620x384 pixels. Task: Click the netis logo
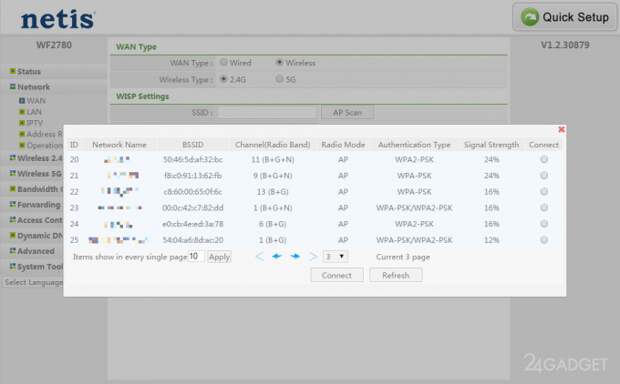click(x=58, y=19)
